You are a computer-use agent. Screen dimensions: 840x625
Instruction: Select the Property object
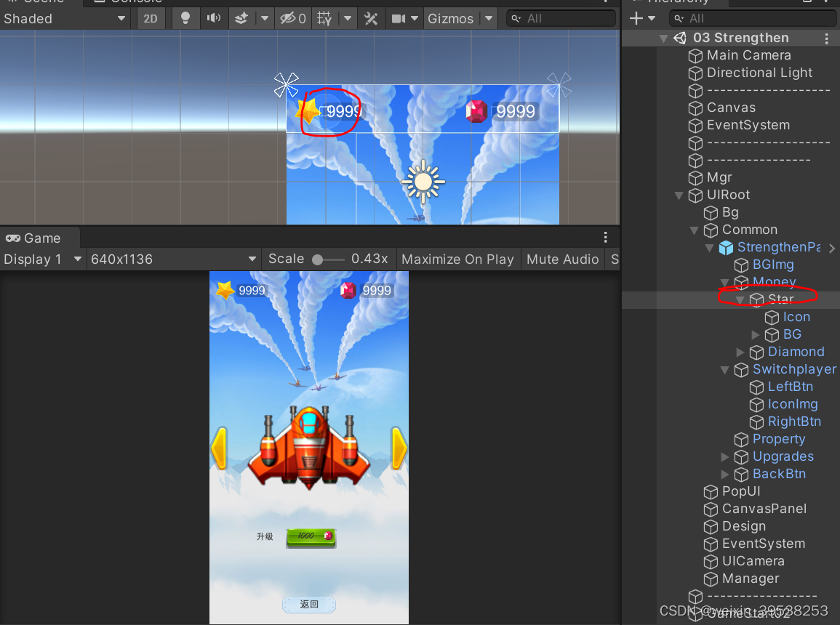pyautogui.click(x=778, y=439)
